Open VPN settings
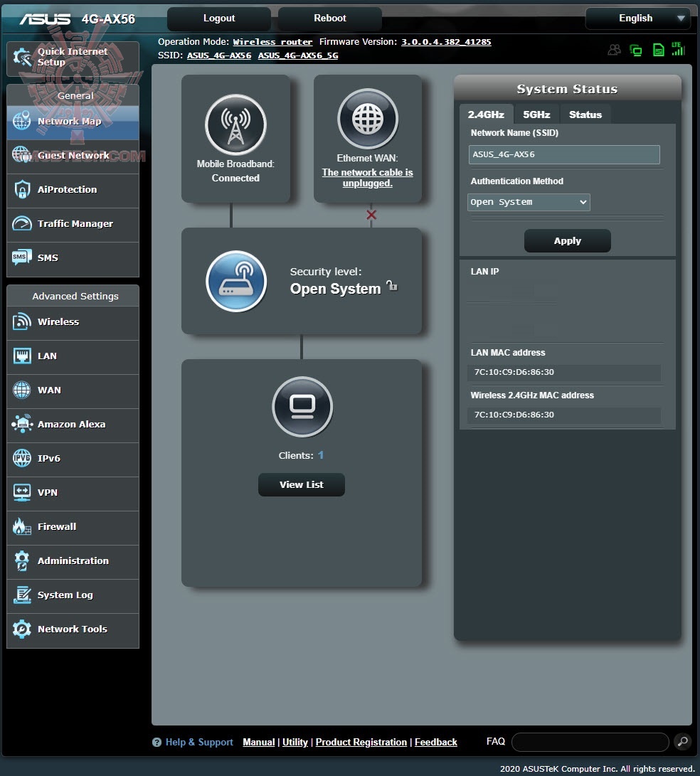 point(73,493)
